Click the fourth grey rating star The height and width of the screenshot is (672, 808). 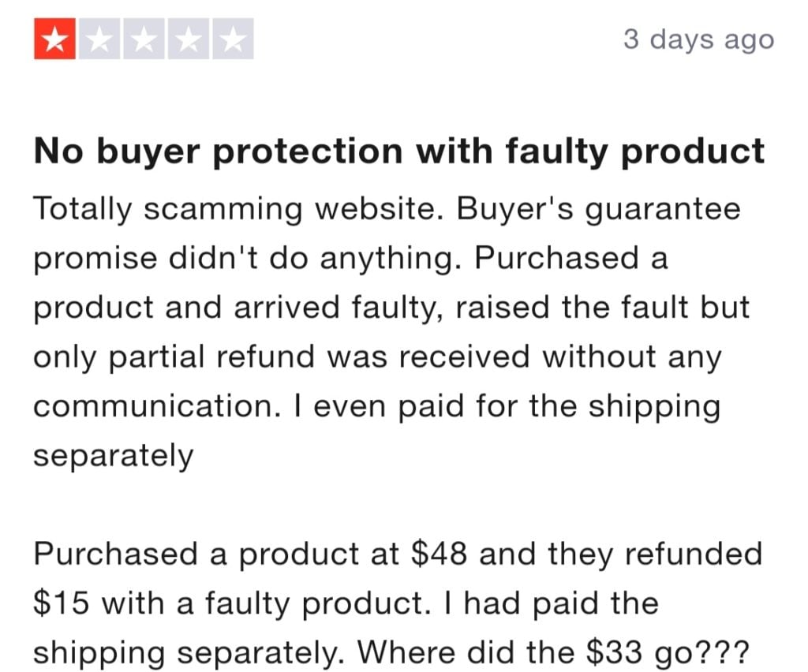[x=189, y=39]
